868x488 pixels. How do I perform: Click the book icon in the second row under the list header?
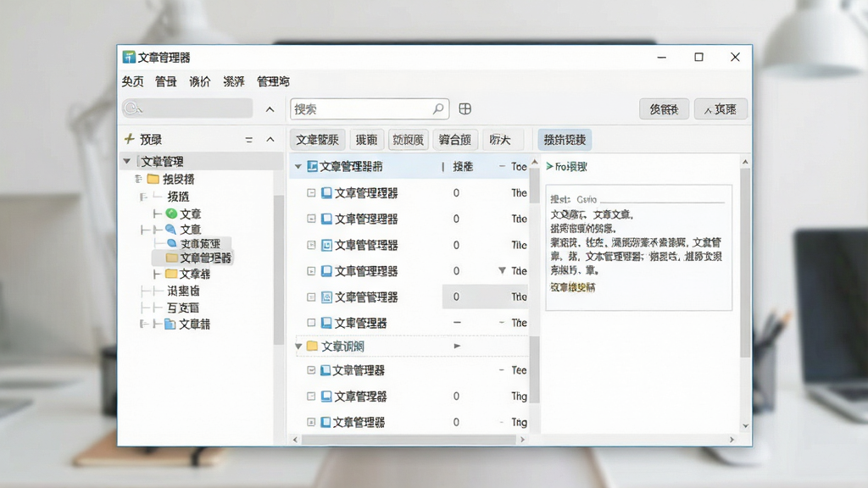point(326,219)
